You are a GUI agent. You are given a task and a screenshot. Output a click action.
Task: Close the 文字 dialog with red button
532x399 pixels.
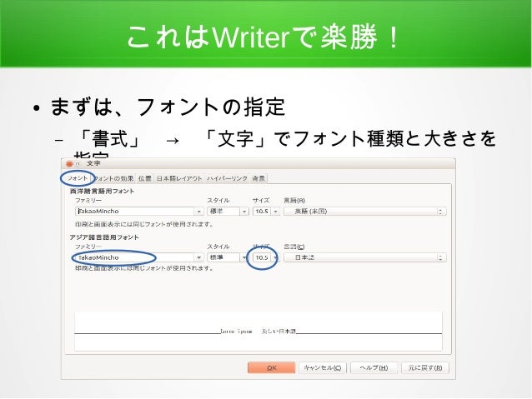[69, 164]
